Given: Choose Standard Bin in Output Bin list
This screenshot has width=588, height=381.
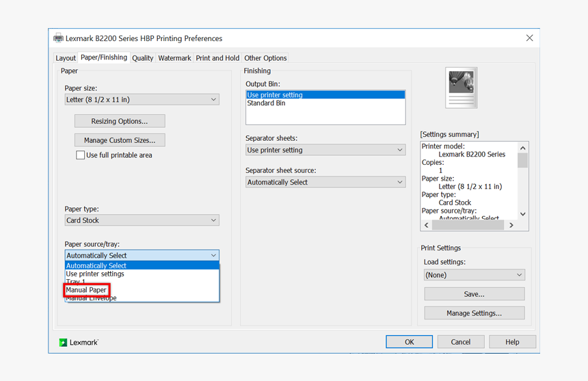Looking at the screenshot, I should click(x=266, y=103).
